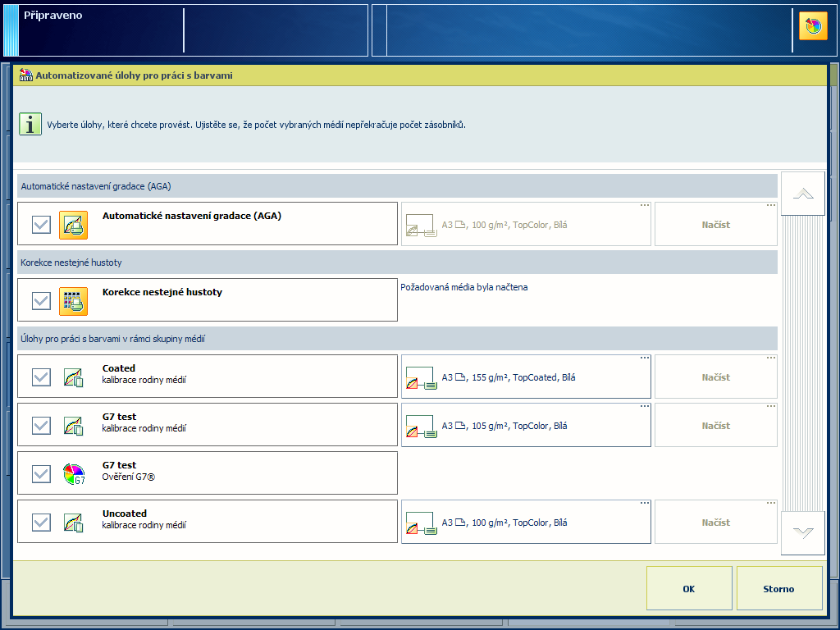840x630 pixels.
Task: Click the Uncoated task name text
Action: [125, 514]
